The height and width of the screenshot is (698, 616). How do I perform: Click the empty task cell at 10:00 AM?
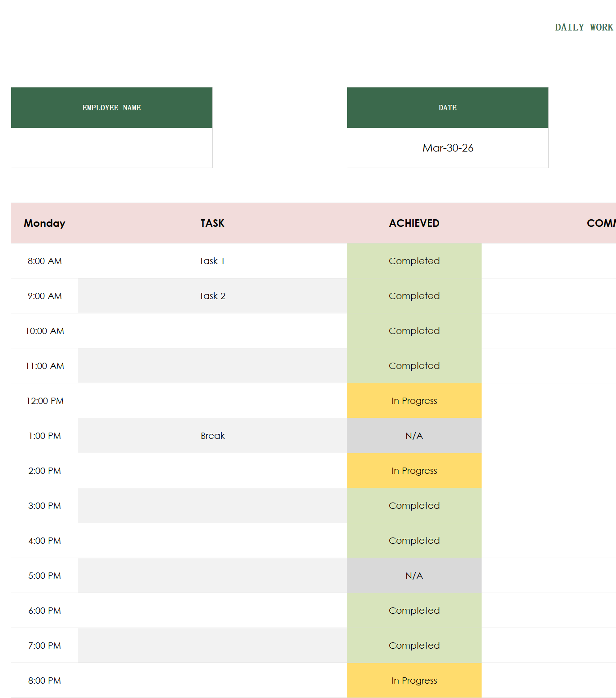point(212,331)
